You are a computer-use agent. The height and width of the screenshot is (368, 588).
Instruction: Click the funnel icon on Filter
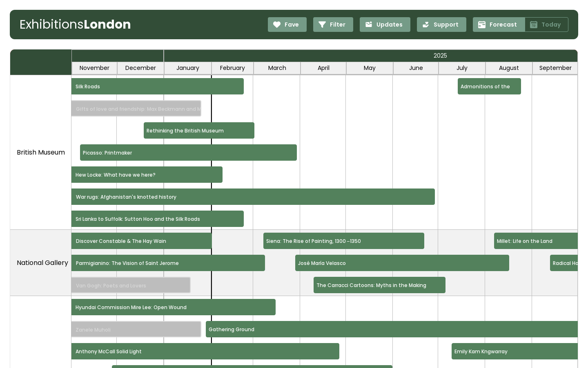[322, 25]
